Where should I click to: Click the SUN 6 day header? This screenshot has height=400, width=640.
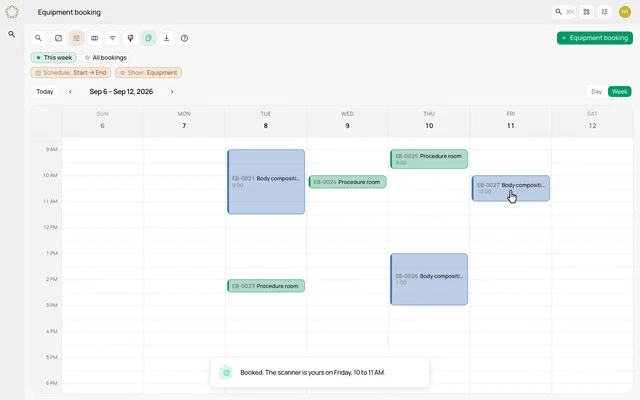pos(102,120)
